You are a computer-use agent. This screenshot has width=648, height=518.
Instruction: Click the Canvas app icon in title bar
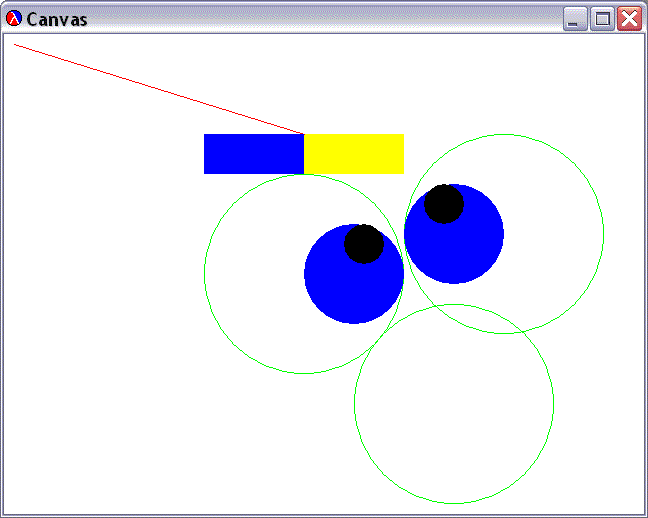(x=14, y=18)
